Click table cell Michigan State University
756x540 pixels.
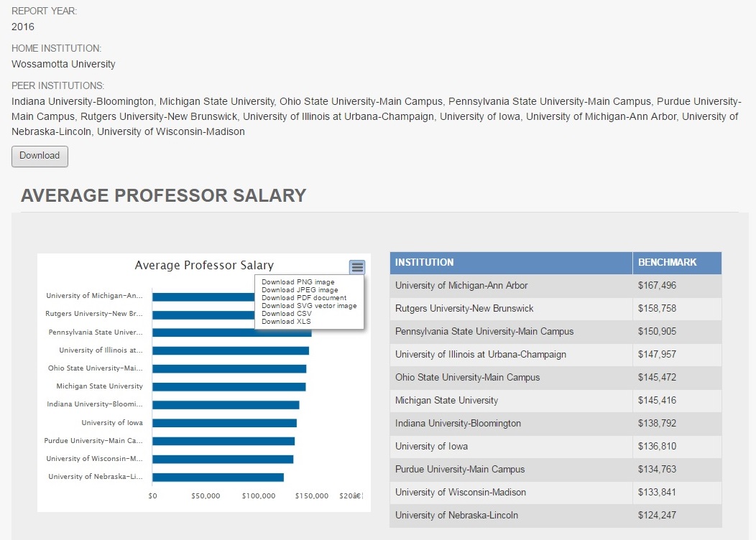(511, 400)
